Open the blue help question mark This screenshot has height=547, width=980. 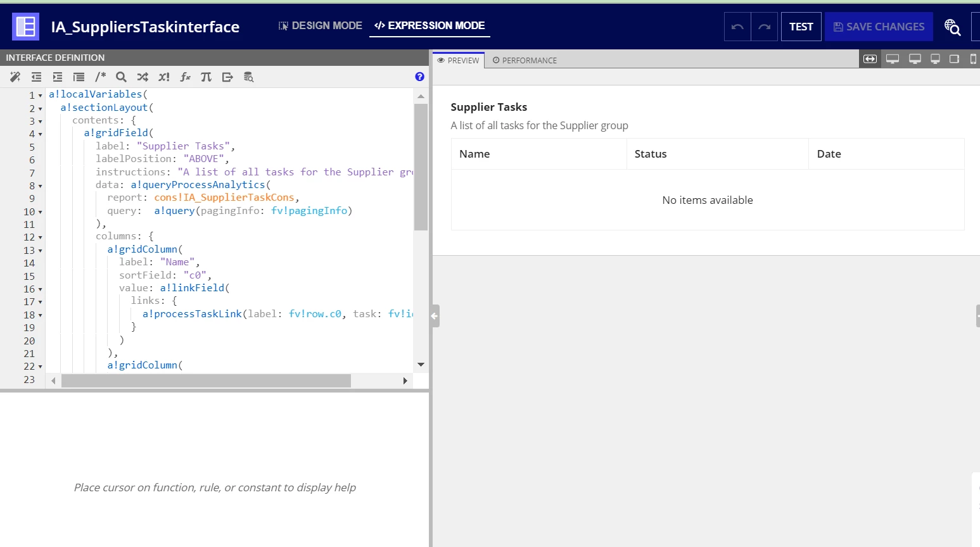pyautogui.click(x=419, y=77)
